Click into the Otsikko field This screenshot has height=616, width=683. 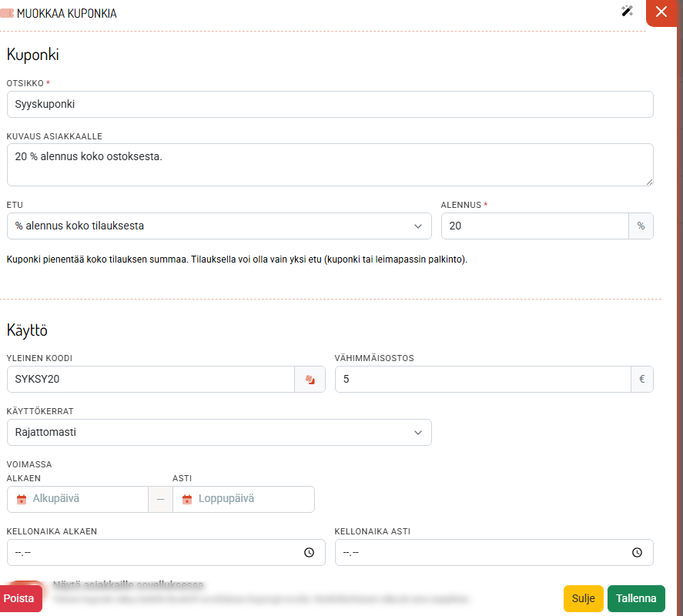pyautogui.click(x=330, y=104)
